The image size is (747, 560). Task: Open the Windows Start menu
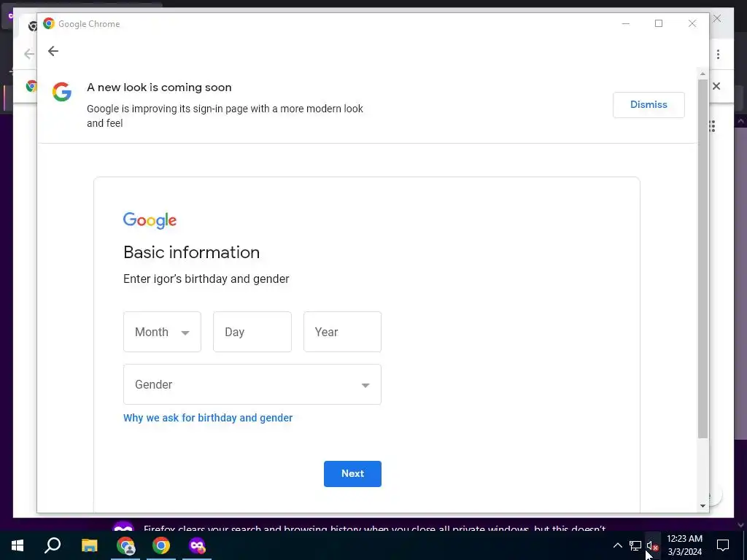pos(18,545)
